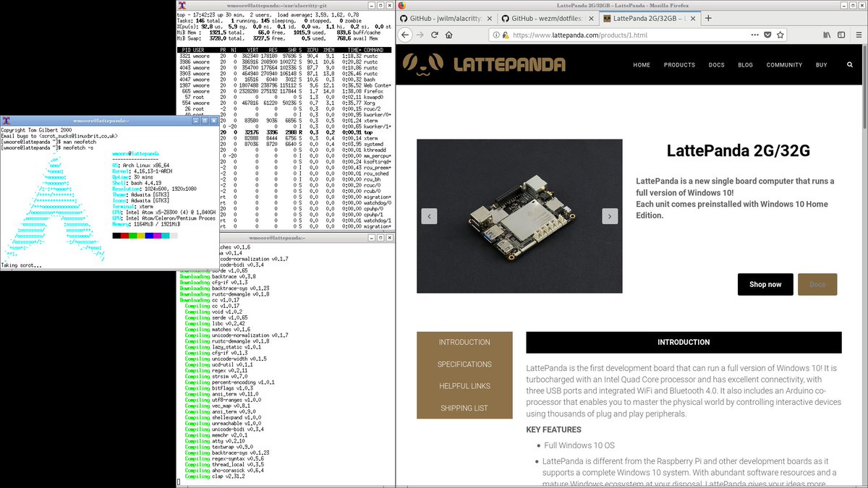The image size is (868, 488).
Task: Open the connection security padlock in URL bar
Action: (x=506, y=35)
